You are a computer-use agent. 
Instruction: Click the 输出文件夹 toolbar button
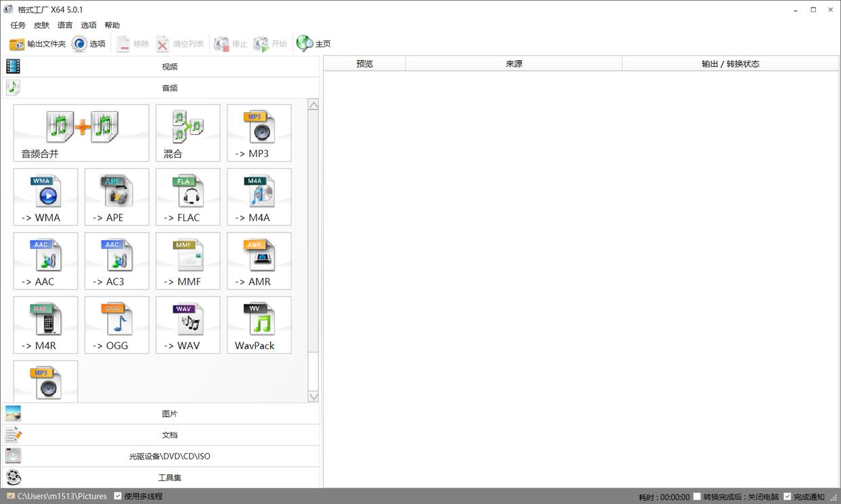[37, 44]
